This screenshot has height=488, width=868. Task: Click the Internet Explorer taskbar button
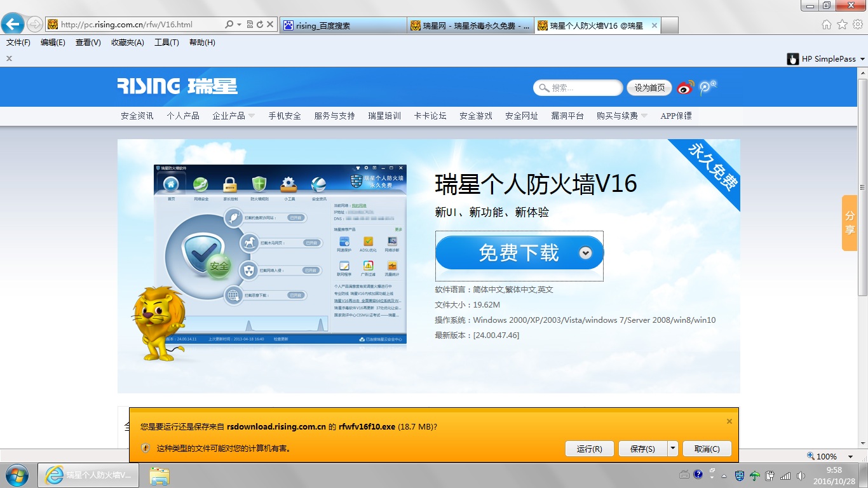click(88, 475)
